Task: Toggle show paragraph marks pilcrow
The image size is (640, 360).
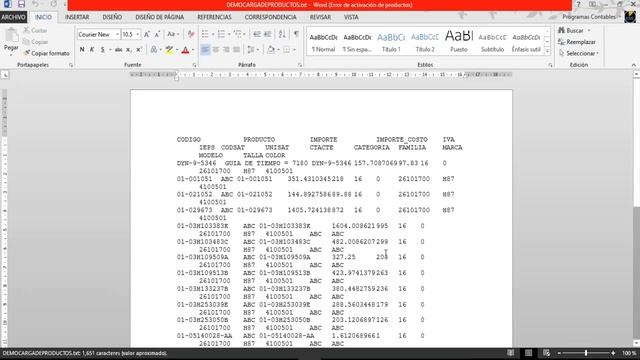Action: [x=296, y=34]
